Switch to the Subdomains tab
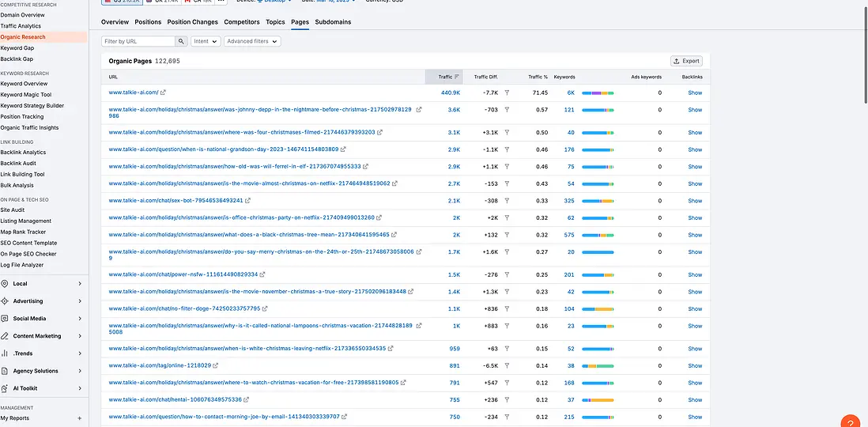 pyautogui.click(x=333, y=22)
